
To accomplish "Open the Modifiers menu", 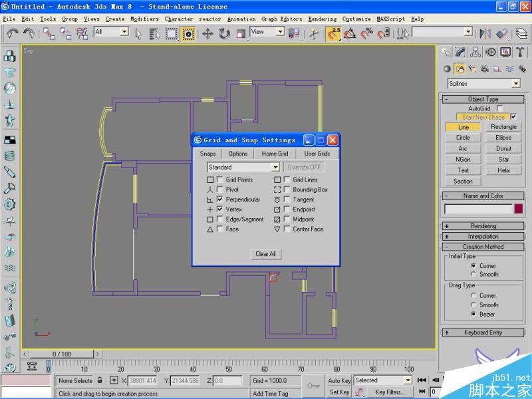I will (144, 19).
